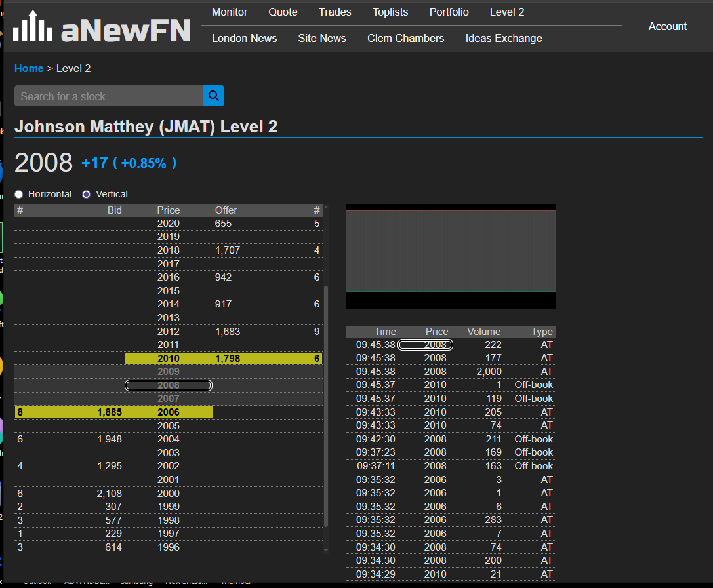This screenshot has height=588, width=713.
Task: Open the Ideas Exchange section
Action: [x=503, y=39]
